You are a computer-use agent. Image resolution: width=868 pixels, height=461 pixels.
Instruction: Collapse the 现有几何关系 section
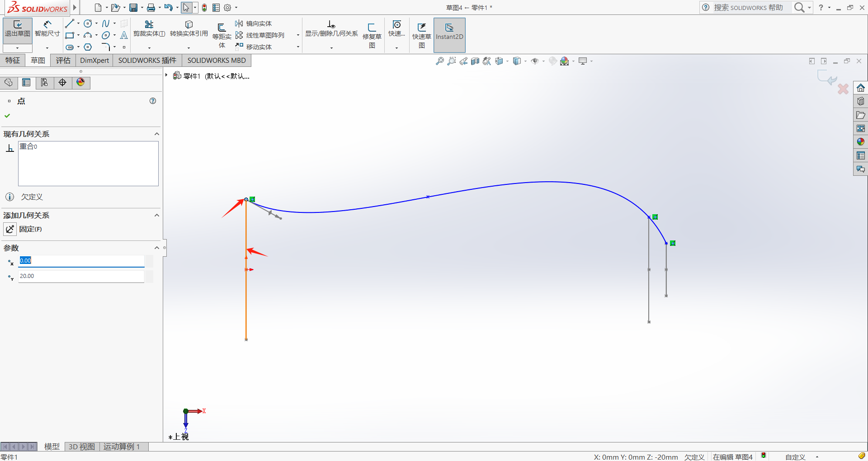pyautogui.click(x=156, y=134)
